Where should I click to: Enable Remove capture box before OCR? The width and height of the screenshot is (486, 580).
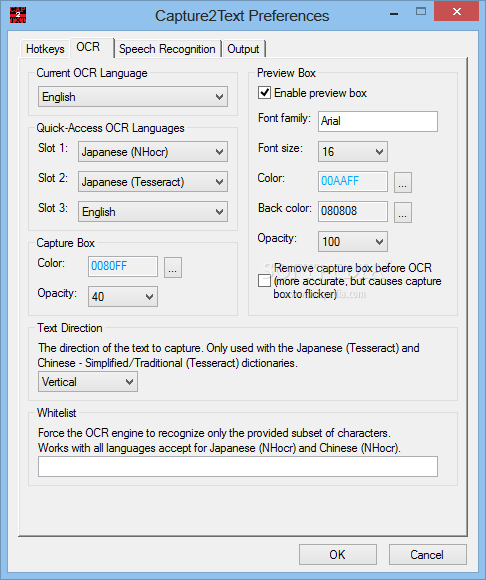click(x=264, y=281)
